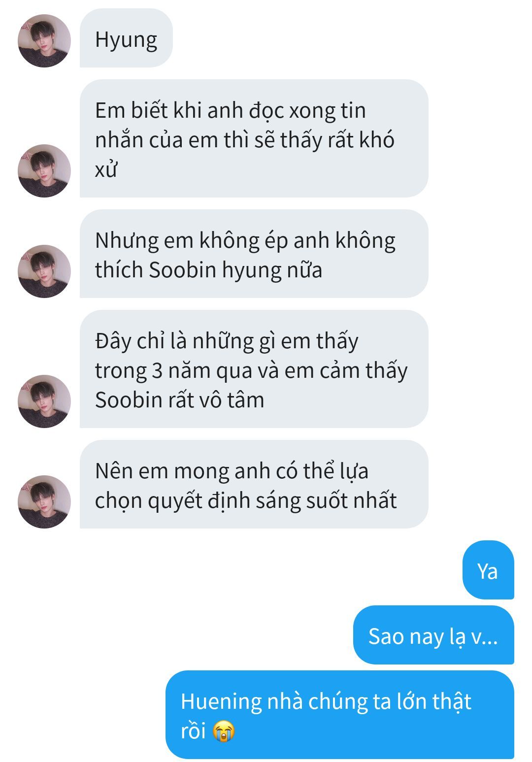Select the message starting 'Em biết khi anh đọc'
Viewport: 532px width, 762px height.
coord(254,138)
